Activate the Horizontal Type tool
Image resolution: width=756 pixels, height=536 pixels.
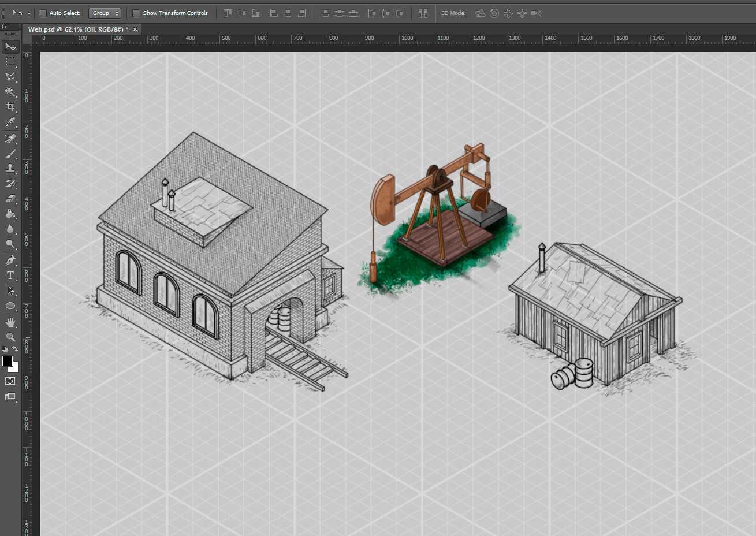click(10, 276)
